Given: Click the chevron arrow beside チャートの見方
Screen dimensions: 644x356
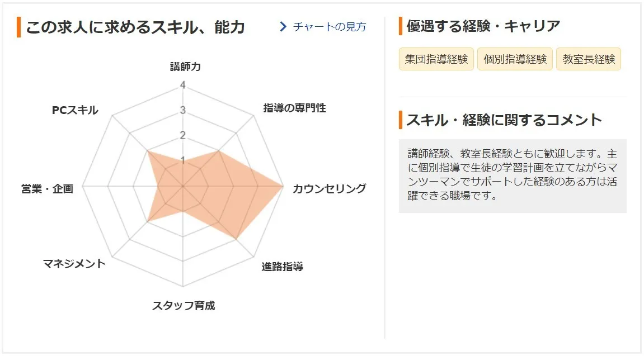Looking at the screenshot, I should point(283,27).
